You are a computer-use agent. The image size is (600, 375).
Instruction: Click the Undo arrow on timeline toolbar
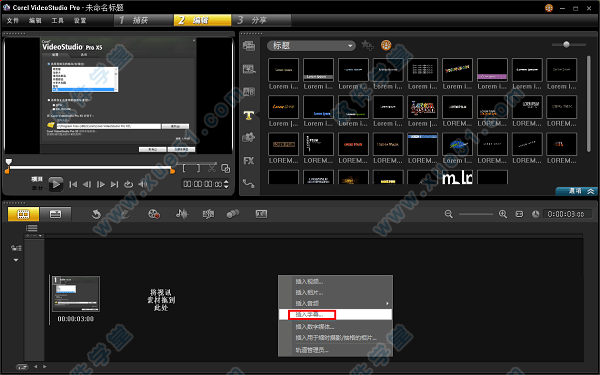(x=96, y=214)
